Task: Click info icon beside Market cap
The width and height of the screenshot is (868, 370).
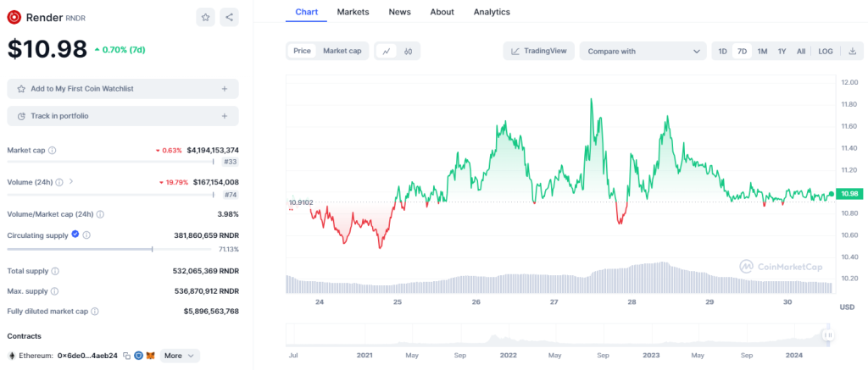Action: click(x=53, y=151)
